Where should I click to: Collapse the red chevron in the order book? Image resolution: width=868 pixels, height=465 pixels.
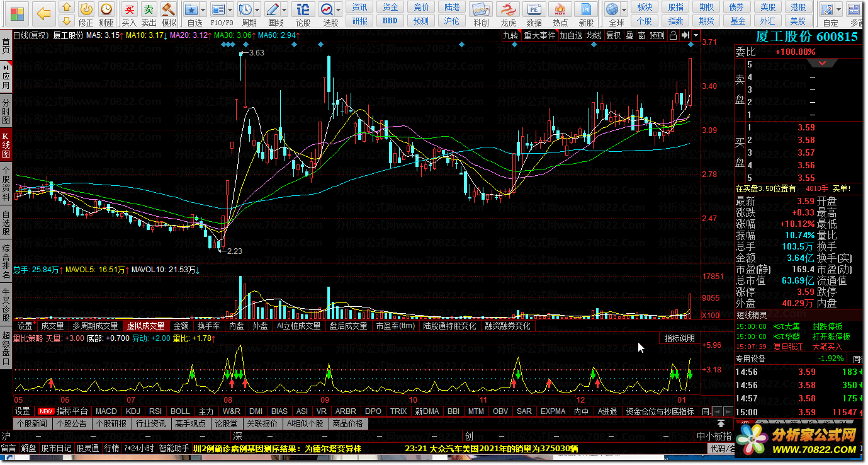click(822, 63)
